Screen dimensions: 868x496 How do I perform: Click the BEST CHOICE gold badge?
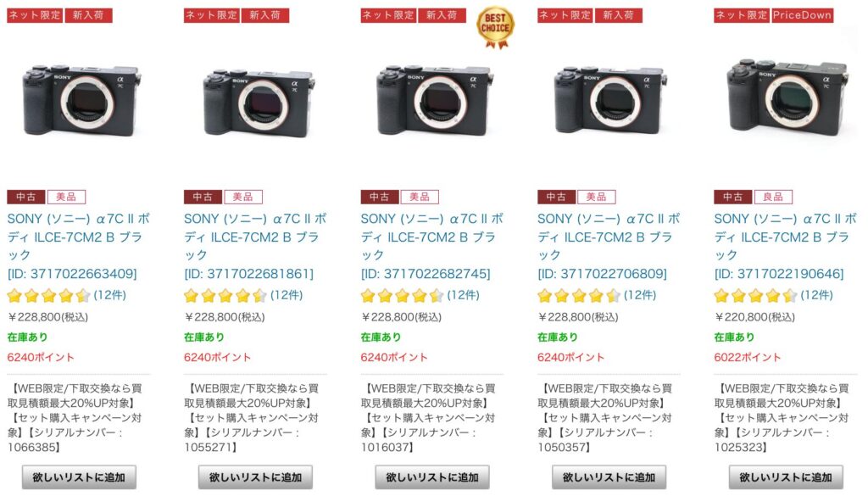tap(495, 28)
